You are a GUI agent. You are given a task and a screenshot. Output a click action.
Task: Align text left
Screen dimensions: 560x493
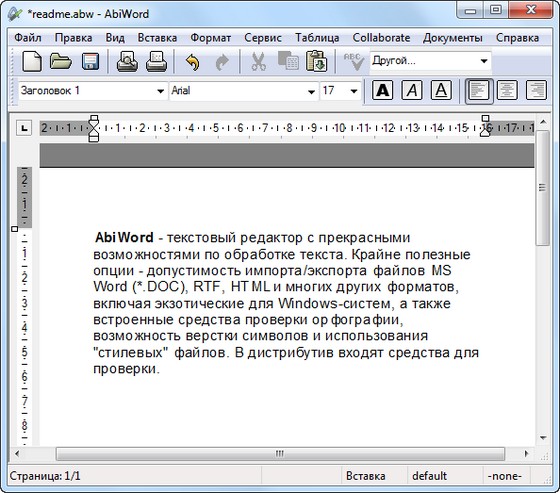coord(479,91)
